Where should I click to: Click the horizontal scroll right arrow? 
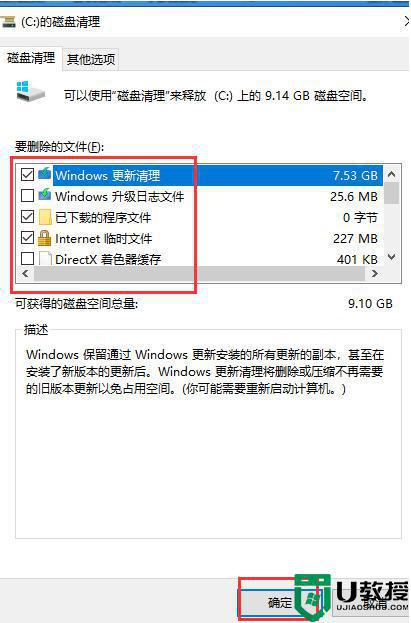(x=374, y=273)
